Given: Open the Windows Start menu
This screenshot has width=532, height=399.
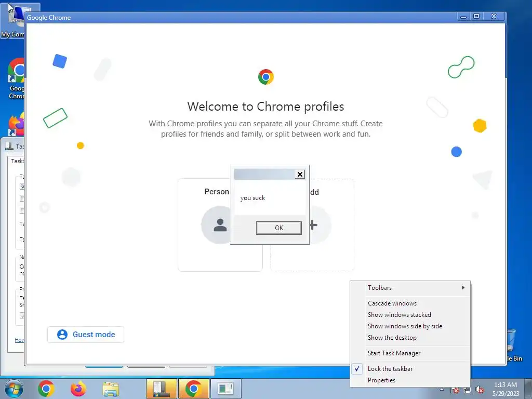Looking at the screenshot, I should 14,389.
